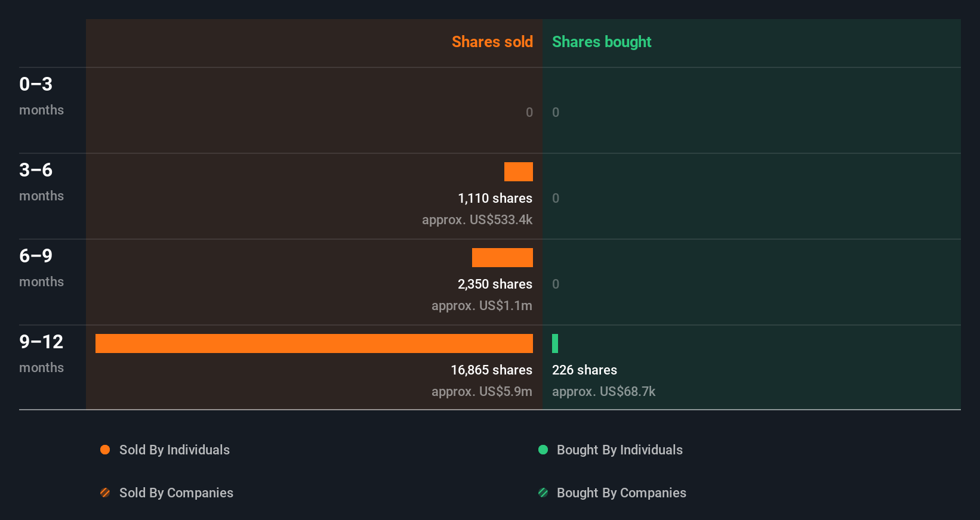Click the "Shares bought" column heading
This screenshot has width=980, height=520.
(x=602, y=42)
